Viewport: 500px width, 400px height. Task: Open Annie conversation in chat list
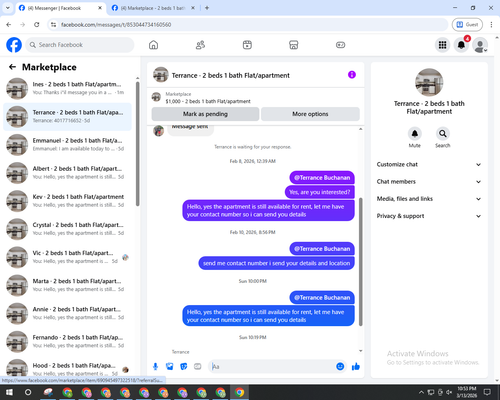tap(67, 313)
